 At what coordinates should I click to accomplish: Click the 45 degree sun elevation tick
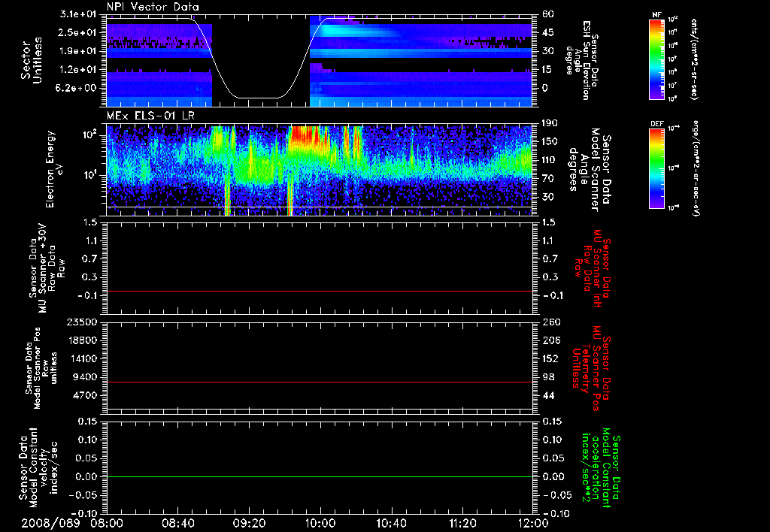[x=548, y=32]
